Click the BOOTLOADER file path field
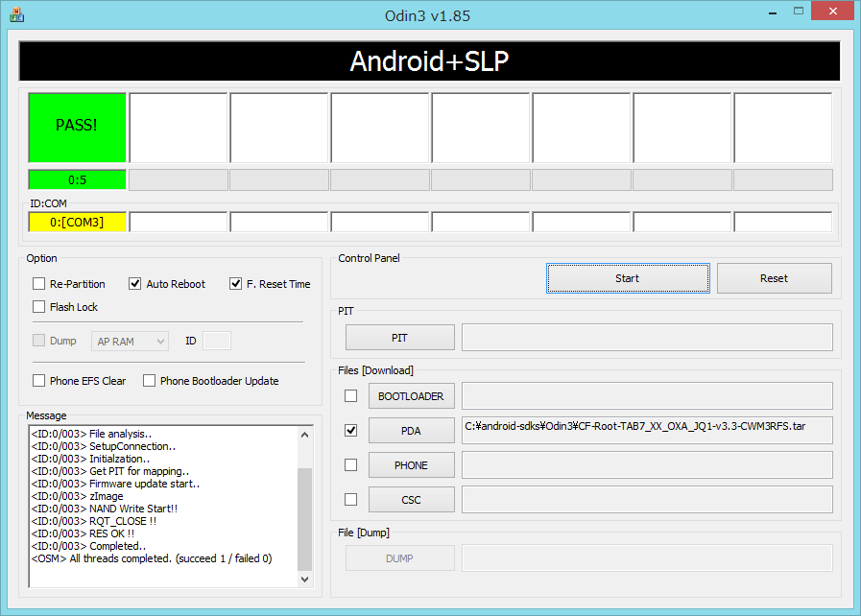 (x=647, y=396)
